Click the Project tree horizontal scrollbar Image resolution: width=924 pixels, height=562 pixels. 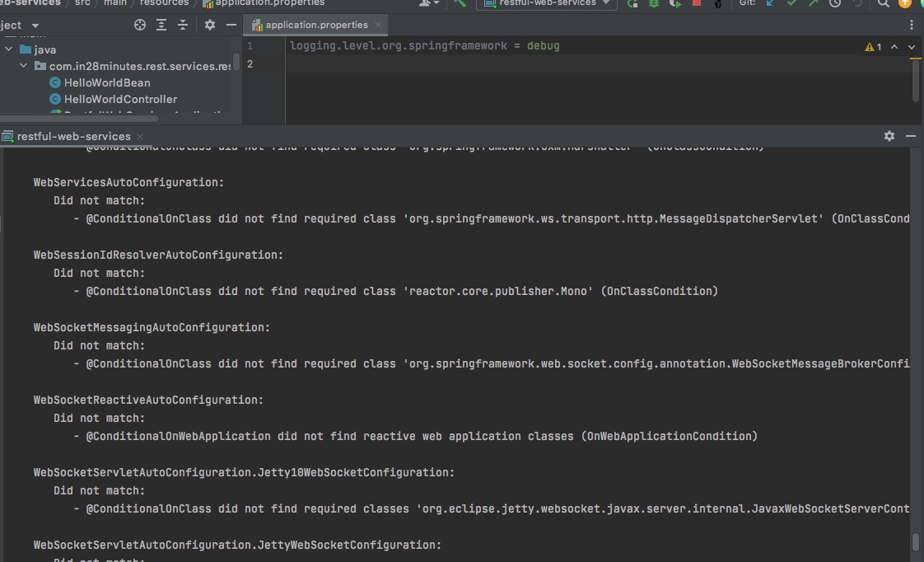80,119
